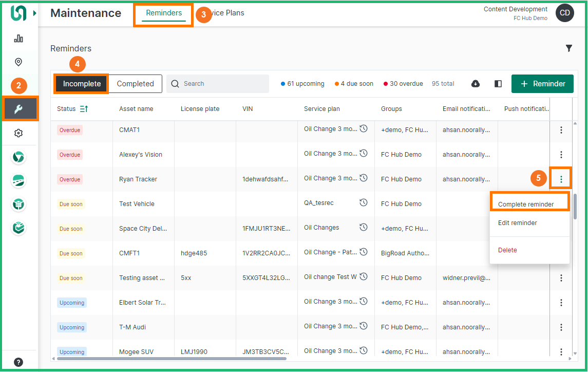Click Delete in the context menu
This screenshot has width=588, height=372.
coord(507,250)
